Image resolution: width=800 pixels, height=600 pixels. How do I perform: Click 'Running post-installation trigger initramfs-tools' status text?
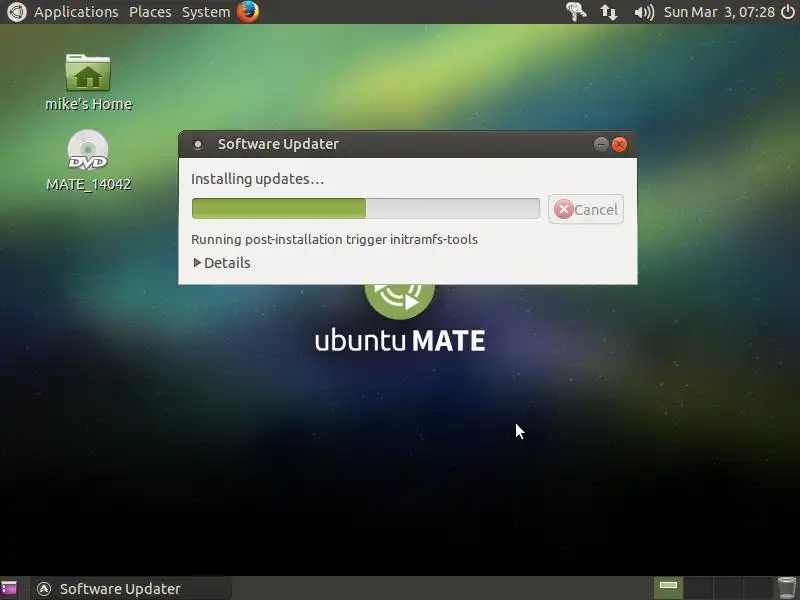pos(334,239)
